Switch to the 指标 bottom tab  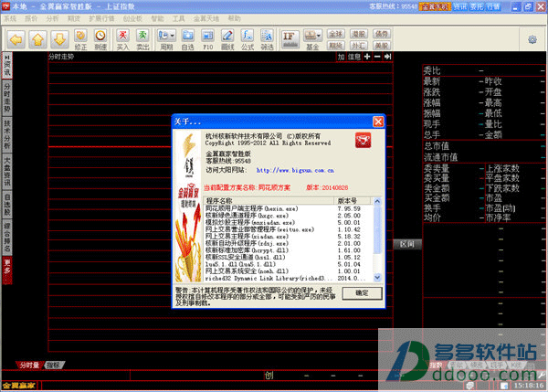coord(54,366)
